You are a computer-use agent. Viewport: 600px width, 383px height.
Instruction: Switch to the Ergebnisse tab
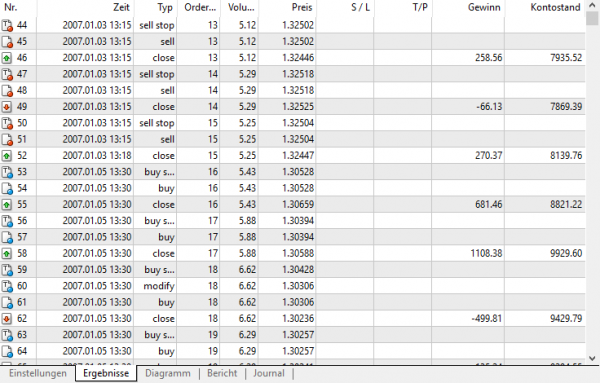pyautogui.click(x=106, y=373)
